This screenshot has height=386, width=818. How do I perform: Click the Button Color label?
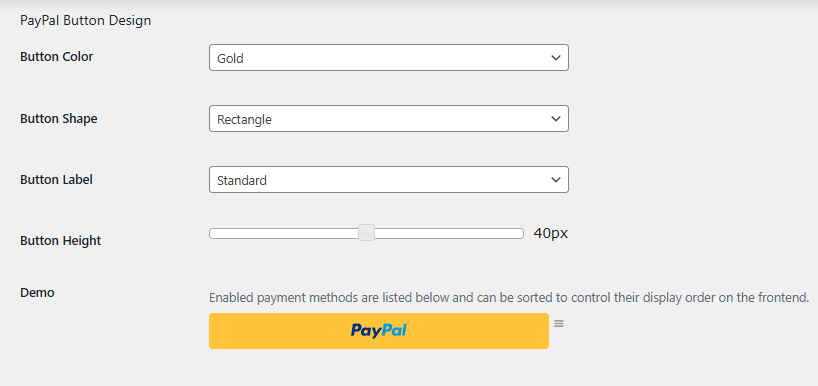[x=56, y=56]
